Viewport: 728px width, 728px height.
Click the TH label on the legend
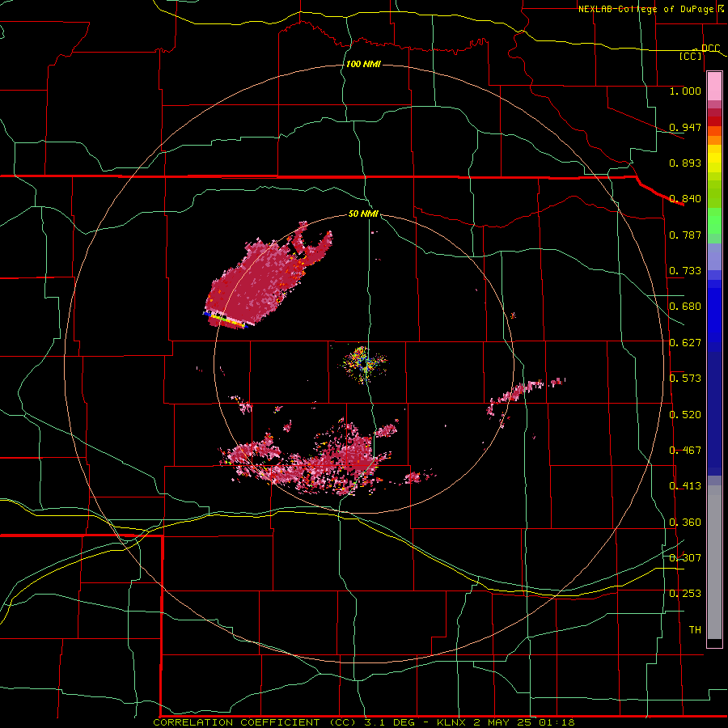(695, 630)
